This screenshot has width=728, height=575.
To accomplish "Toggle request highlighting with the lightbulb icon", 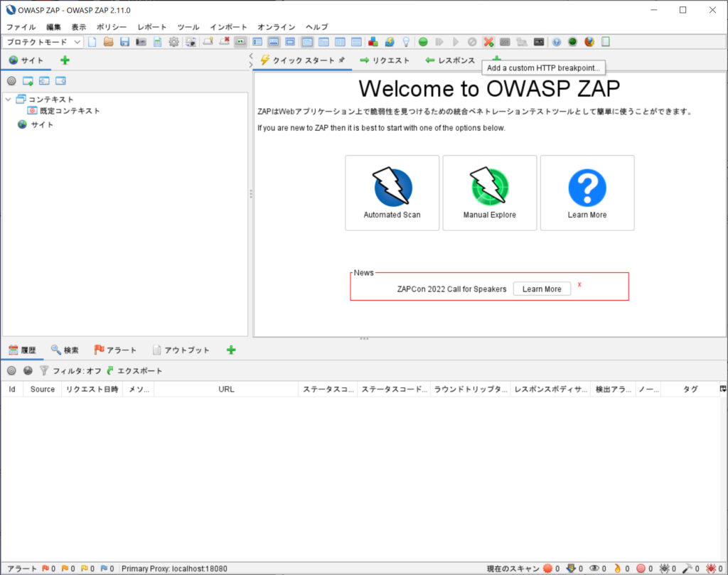I will [406, 42].
